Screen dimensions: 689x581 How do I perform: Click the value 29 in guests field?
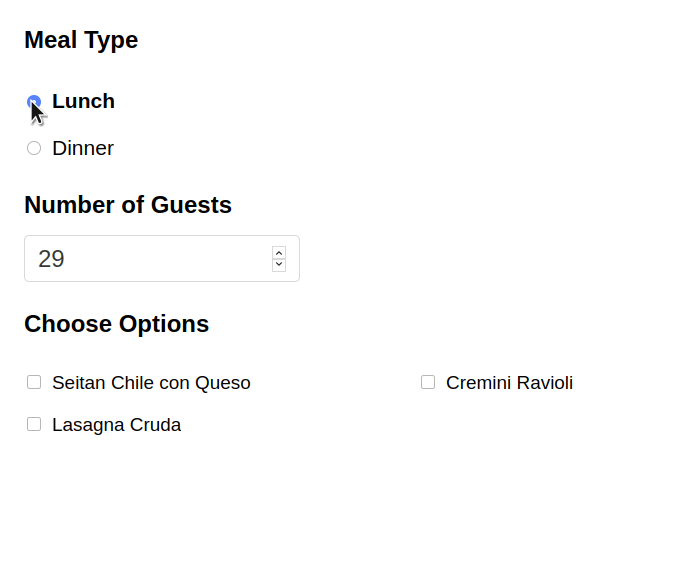[x=51, y=258]
